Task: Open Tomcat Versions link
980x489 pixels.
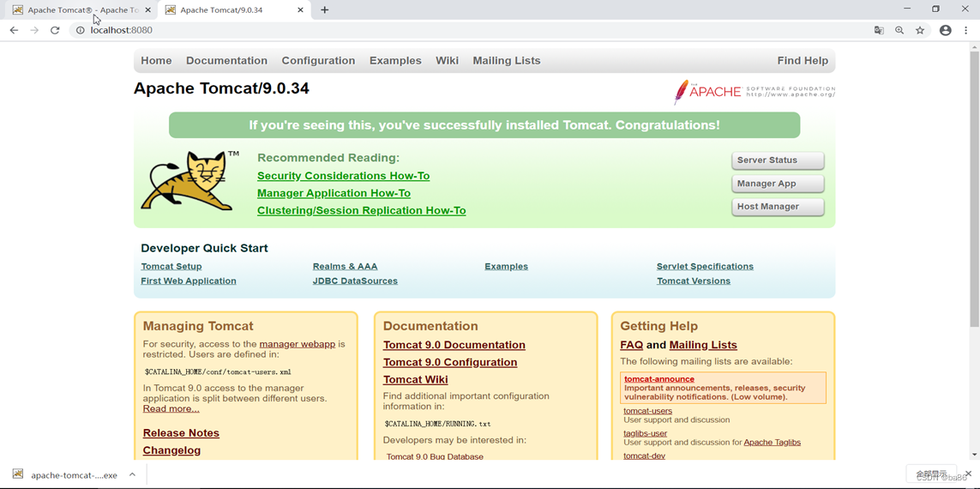Action: click(x=693, y=281)
